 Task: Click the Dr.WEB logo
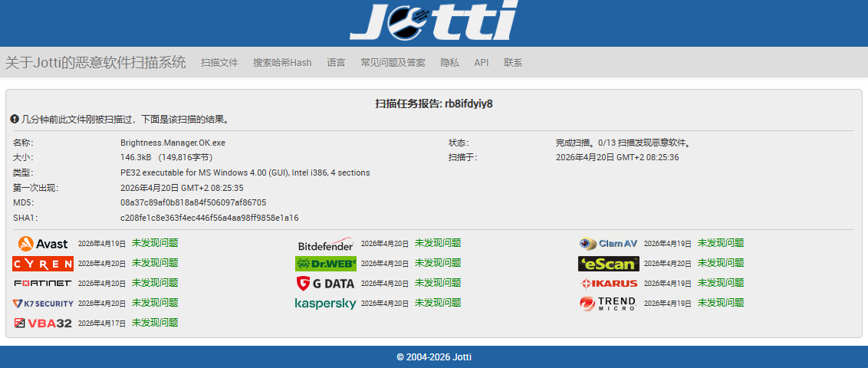[x=325, y=264]
